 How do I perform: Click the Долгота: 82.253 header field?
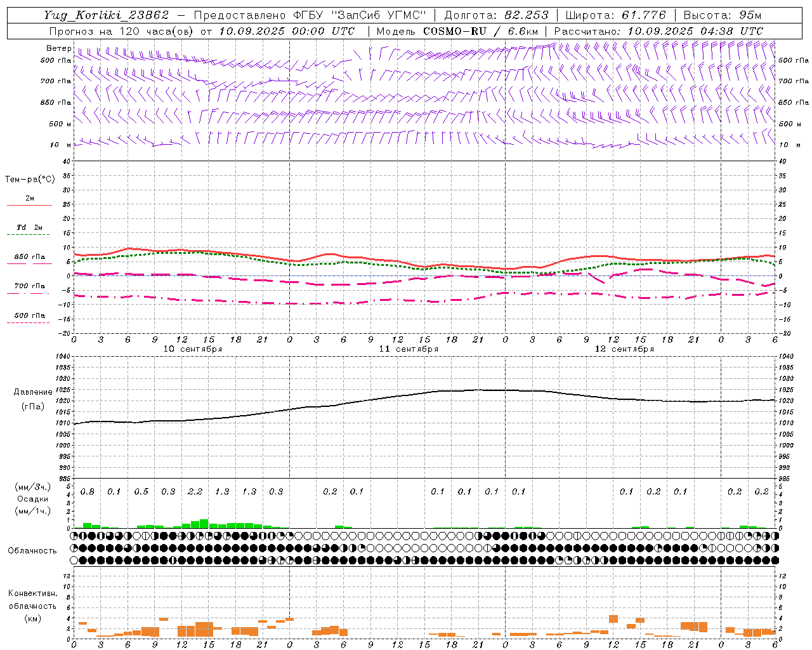click(496, 15)
